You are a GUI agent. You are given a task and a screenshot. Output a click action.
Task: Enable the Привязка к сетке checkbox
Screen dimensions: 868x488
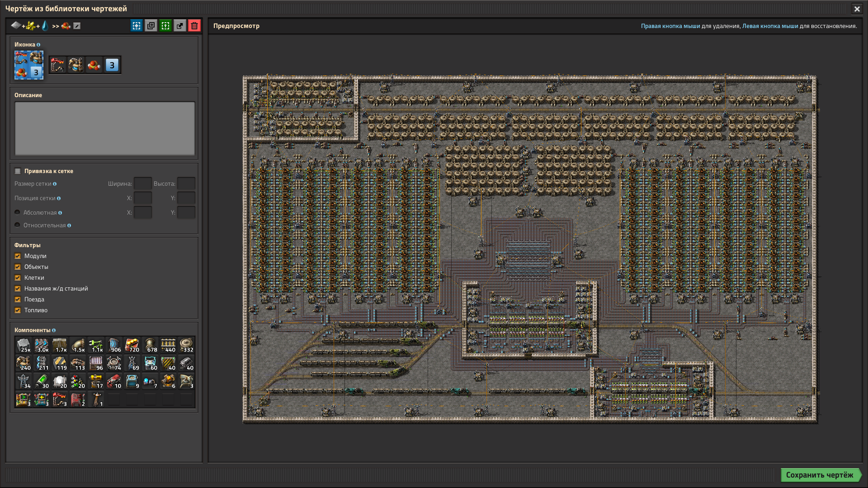(18, 171)
